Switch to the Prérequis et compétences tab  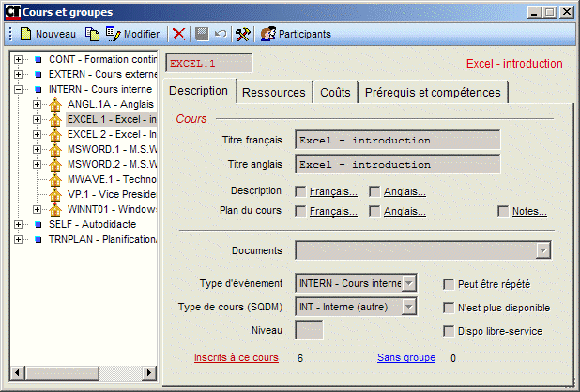[x=433, y=93]
